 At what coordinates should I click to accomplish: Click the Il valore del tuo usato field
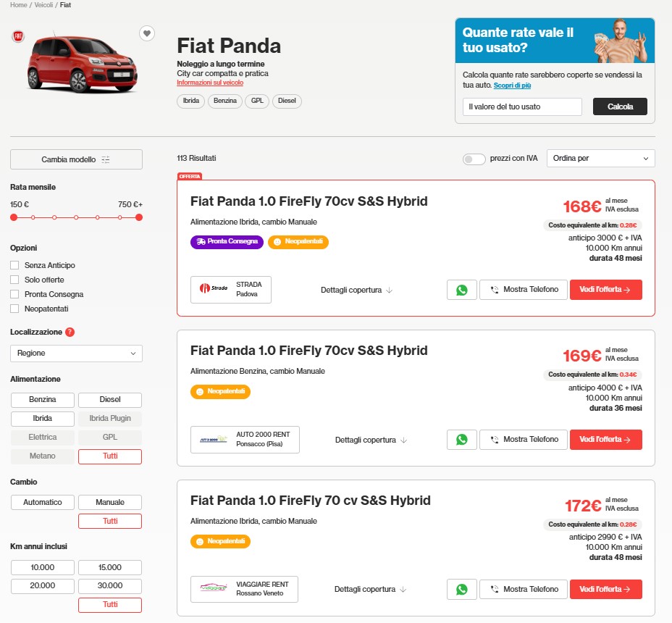[522, 106]
